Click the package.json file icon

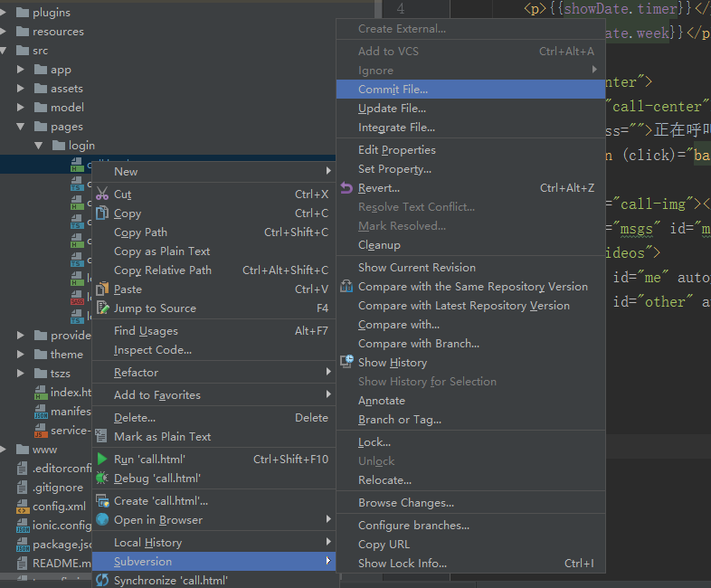coord(23,545)
